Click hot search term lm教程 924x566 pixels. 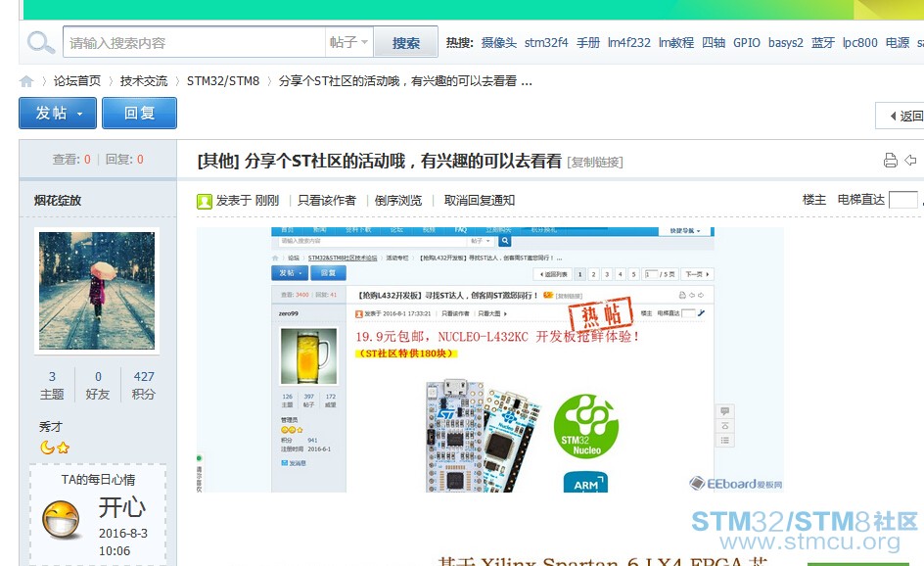tap(676, 42)
